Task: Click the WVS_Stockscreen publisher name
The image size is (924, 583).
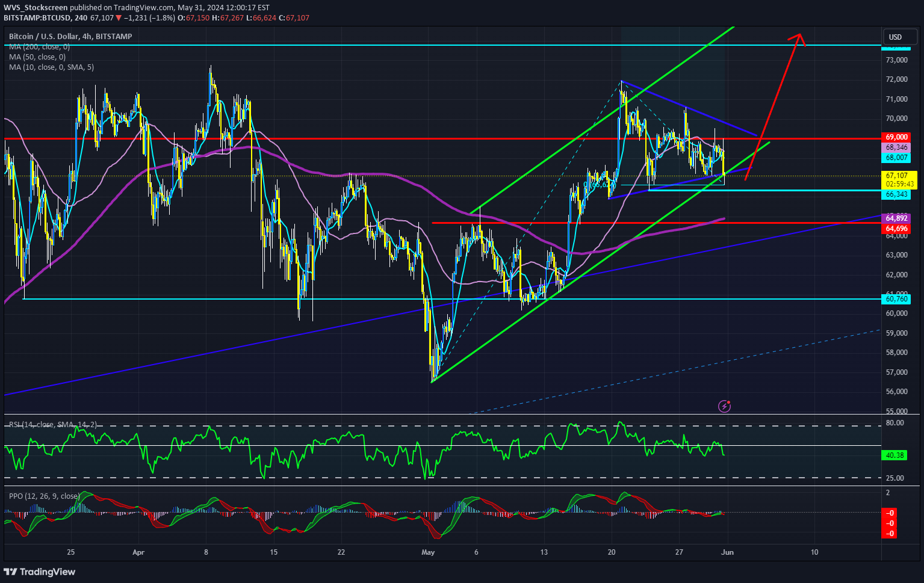Action: click(35, 8)
